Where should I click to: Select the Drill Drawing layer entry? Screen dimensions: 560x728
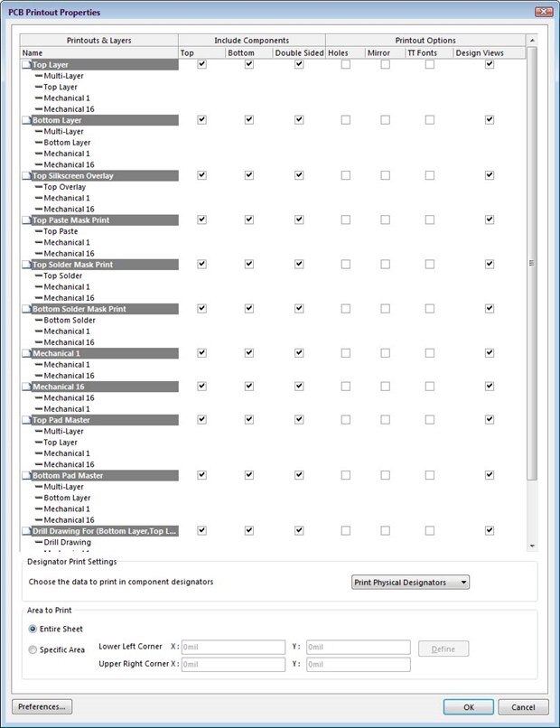[x=68, y=542]
